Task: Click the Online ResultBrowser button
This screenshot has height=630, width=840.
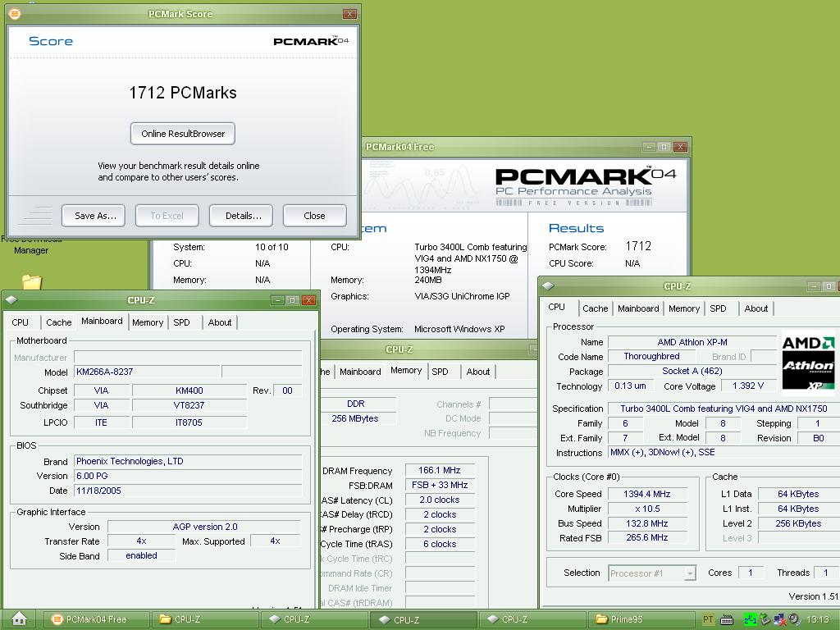Action: [x=183, y=134]
